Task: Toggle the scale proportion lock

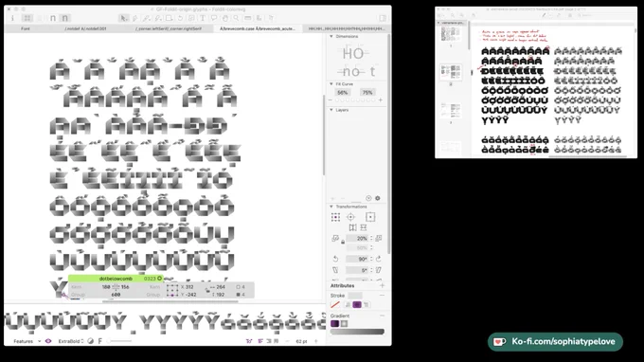Action: point(343,243)
